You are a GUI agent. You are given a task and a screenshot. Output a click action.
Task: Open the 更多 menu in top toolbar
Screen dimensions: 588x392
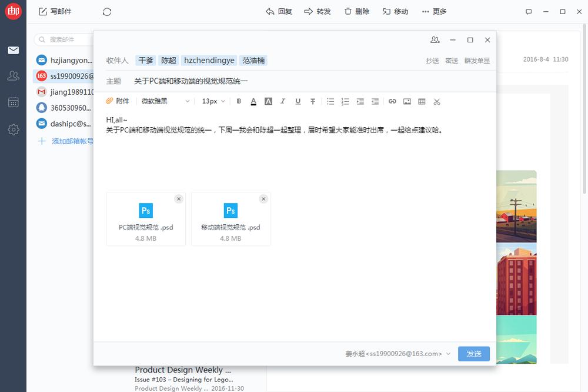[434, 12]
